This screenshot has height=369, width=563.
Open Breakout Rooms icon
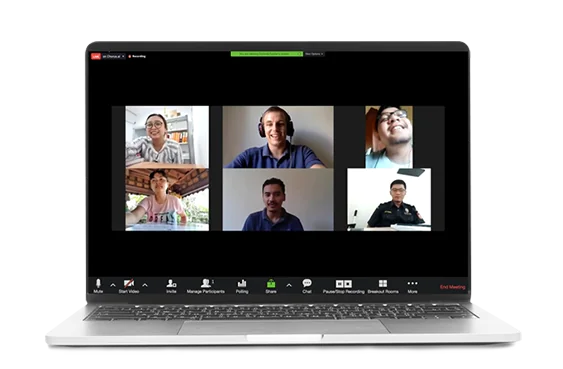coord(383,286)
